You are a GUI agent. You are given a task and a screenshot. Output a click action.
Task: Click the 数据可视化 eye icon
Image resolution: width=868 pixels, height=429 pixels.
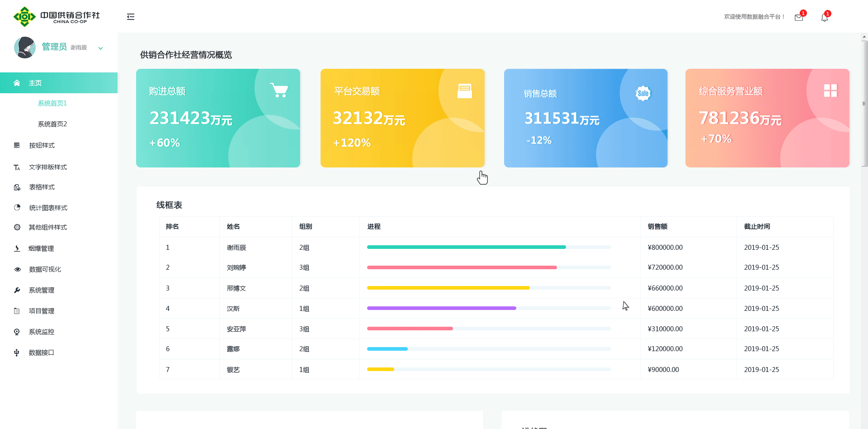18,269
